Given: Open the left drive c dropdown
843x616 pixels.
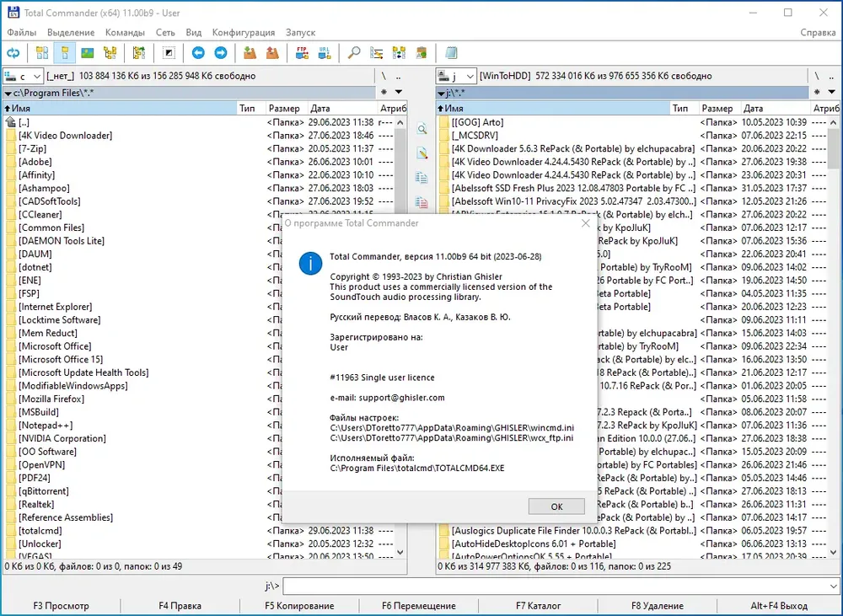Looking at the screenshot, I should [x=23, y=77].
